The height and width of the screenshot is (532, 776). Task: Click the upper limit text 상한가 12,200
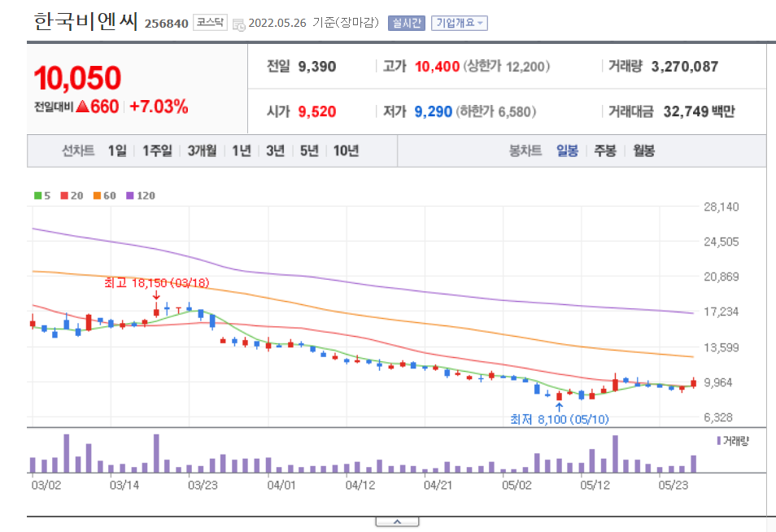pos(506,67)
